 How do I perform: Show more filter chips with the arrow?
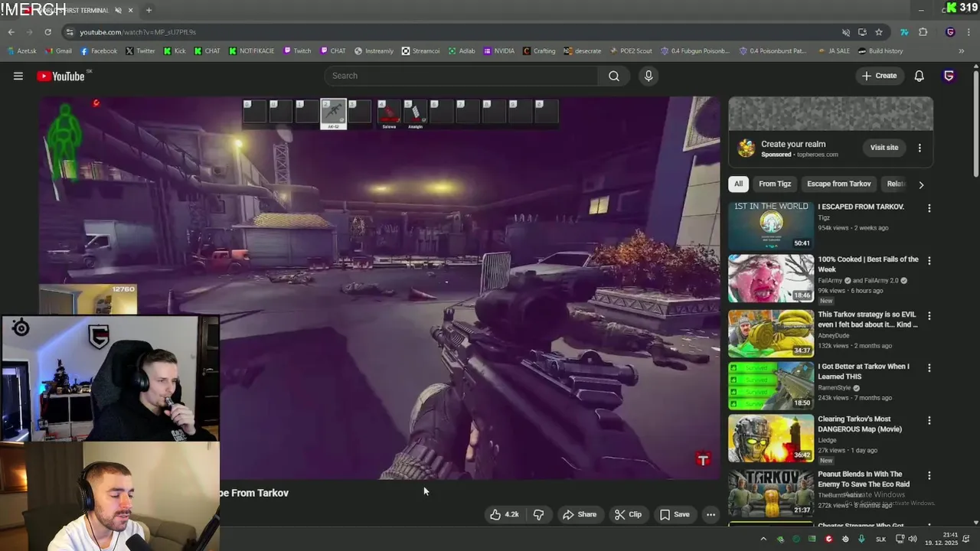[x=921, y=184]
